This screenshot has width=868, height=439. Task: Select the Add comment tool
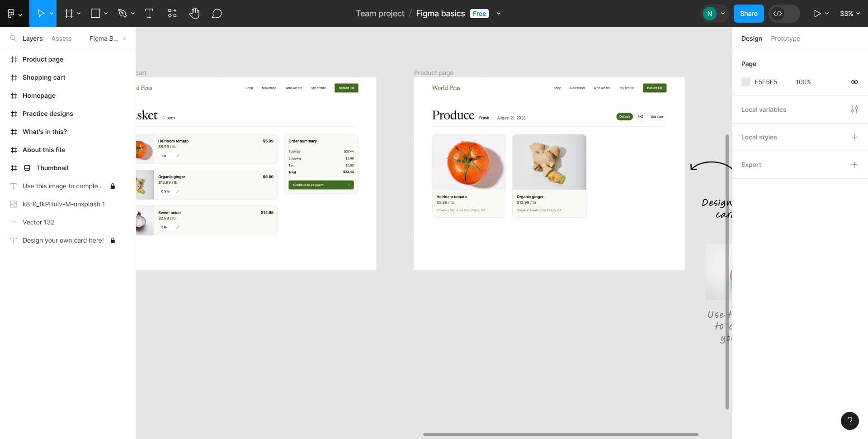(217, 14)
